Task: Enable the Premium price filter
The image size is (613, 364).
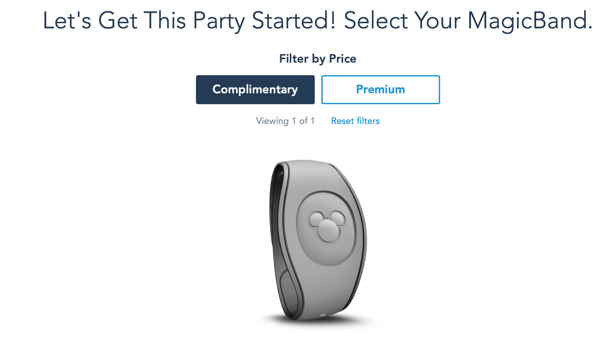Action: pos(380,90)
